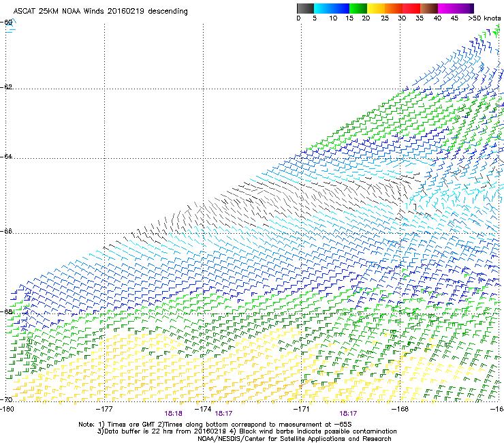This screenshot has height=443, width=504.
Task: Click the '-180' longitude axis label
Action: coord(7,409)
